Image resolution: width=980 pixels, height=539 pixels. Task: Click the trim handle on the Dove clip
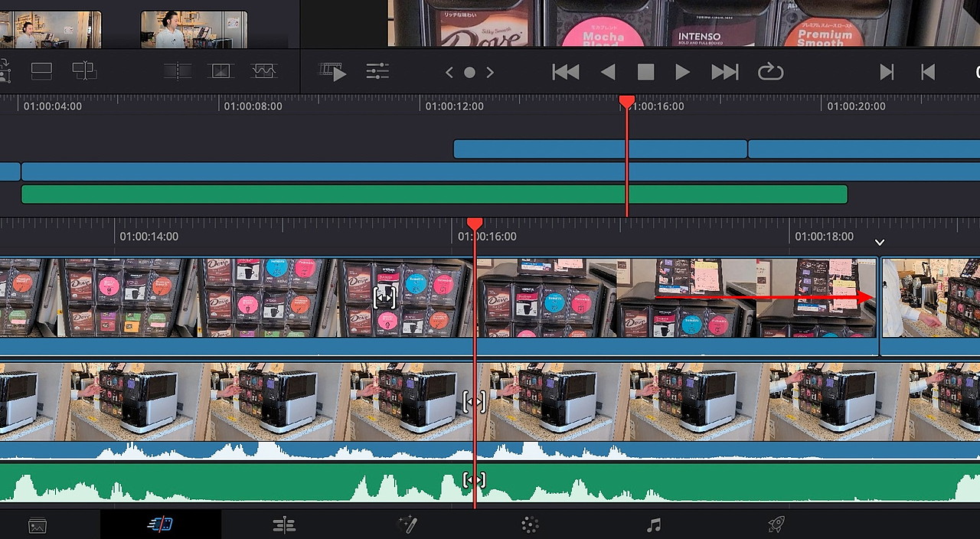384,297
